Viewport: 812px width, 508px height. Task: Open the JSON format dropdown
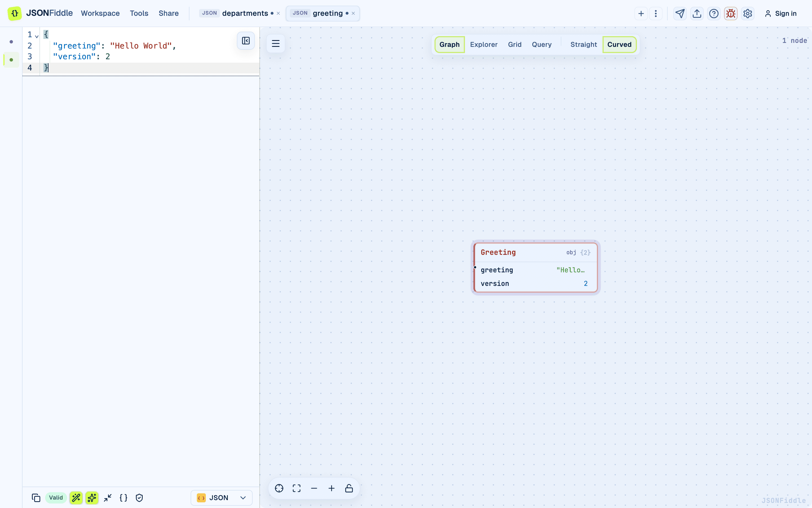(x=221, y=498)
